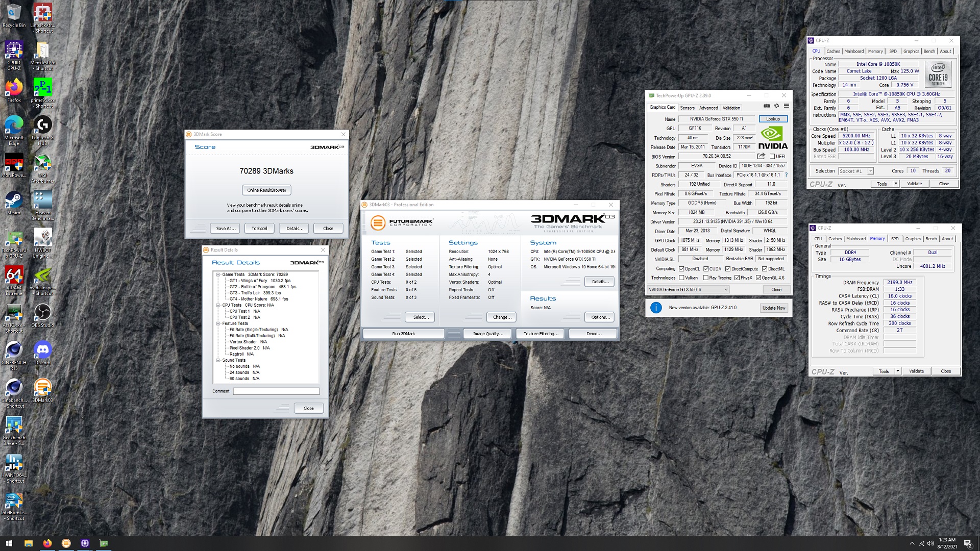This screenshot has width=980, height=551.
Task: Open the GPU-Z hamburger menu icon
Action: (787, 106)
